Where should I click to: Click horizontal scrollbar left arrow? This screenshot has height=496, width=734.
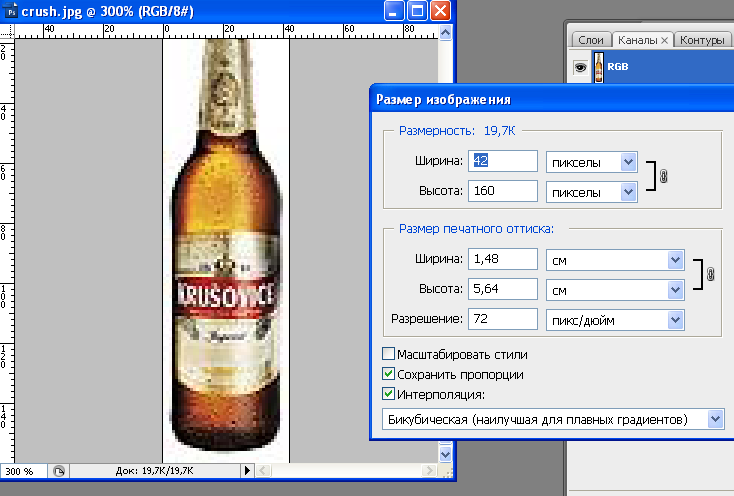[x=263, y=470]
